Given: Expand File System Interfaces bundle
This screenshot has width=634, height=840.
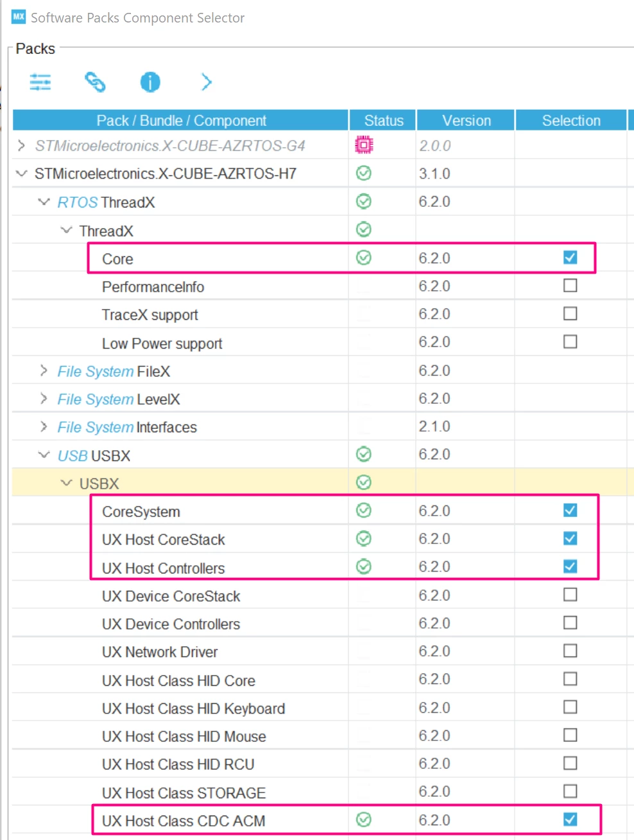Looking at the screenshot, I should click(44, 426).
